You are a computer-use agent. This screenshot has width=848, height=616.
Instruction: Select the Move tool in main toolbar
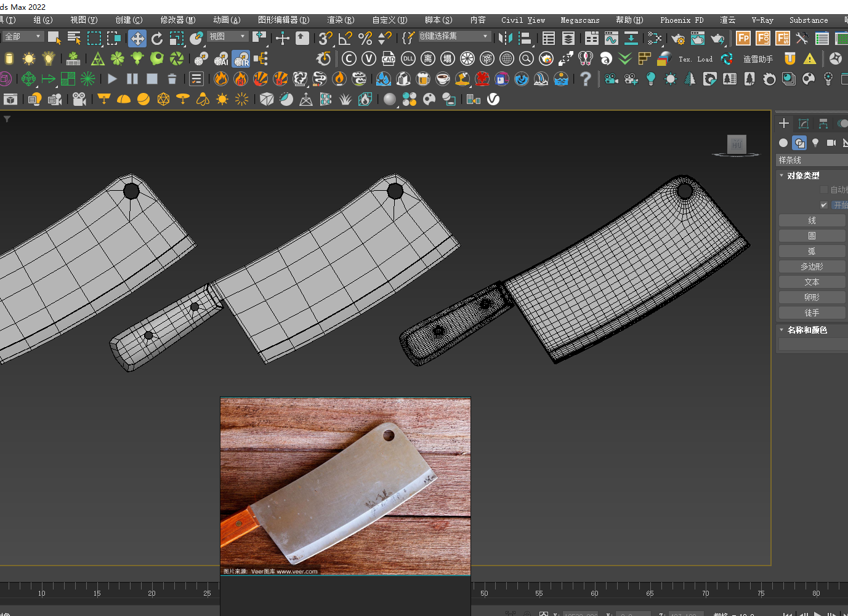coord(137,39)
